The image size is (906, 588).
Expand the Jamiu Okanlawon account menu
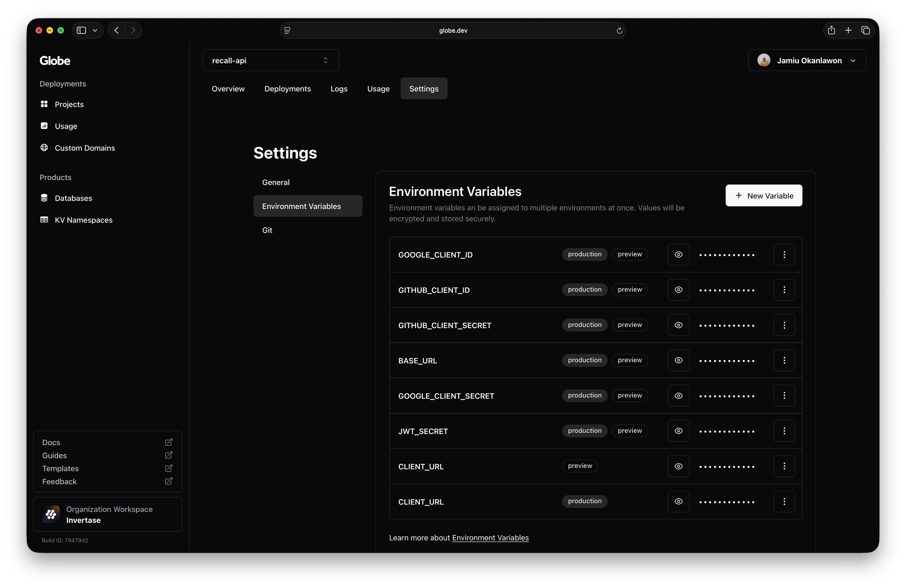807,60
